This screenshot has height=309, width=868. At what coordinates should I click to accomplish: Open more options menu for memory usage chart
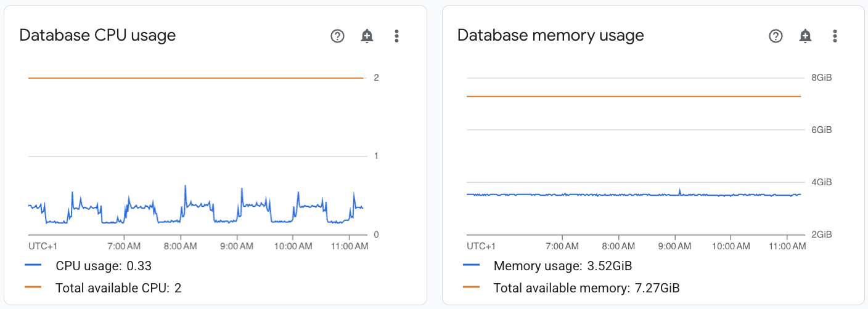click(835, 36)
